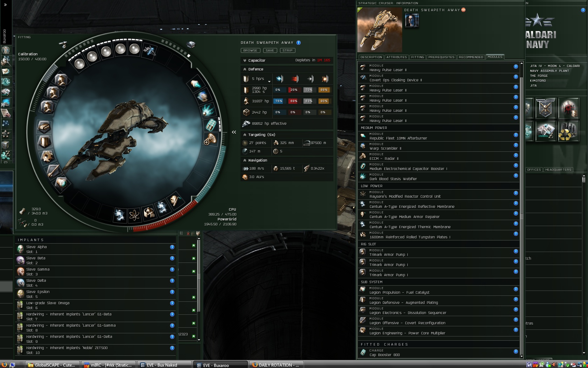The width and height of the screenshot is (588, 368).
Task: Show info for Slave Alpha implant
Action: click(x=172, y=247)
